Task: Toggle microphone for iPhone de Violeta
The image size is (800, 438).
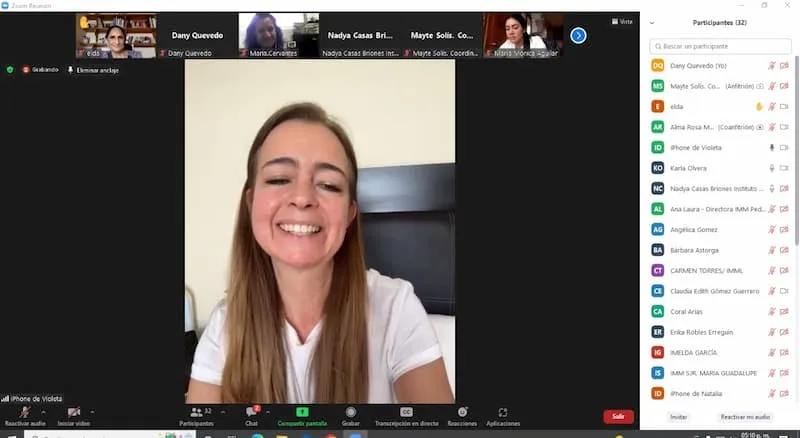Action: tap(771, 148)
